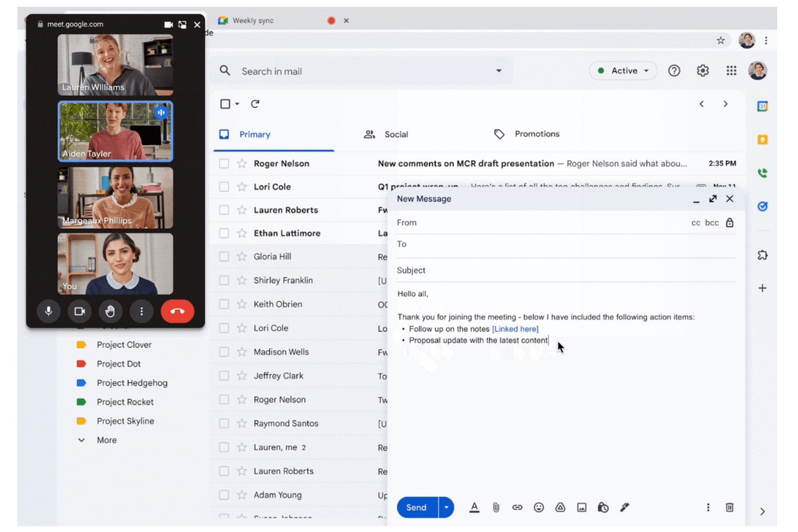Open the Send options dropdown arrow
Image resolution: width=798 pixels, height=532 pixels.
[446, 507]
